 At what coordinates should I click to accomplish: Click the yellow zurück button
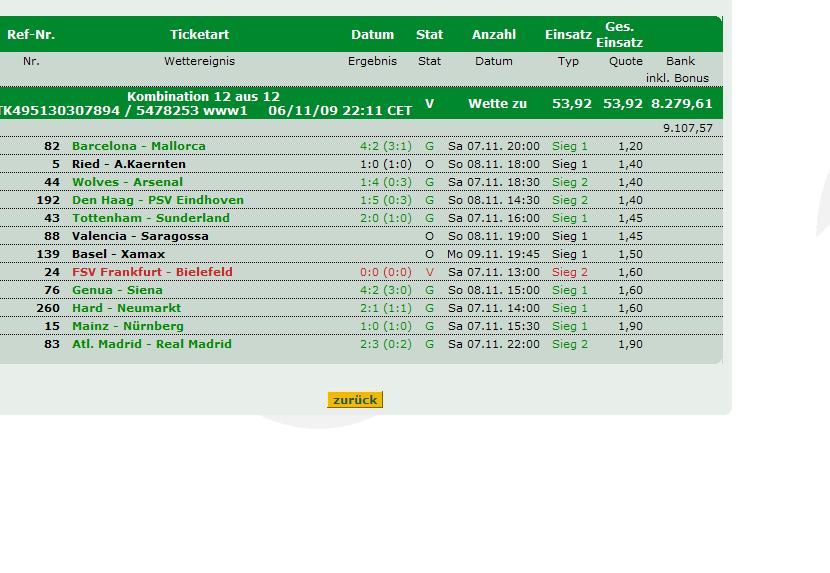point(355,400)
